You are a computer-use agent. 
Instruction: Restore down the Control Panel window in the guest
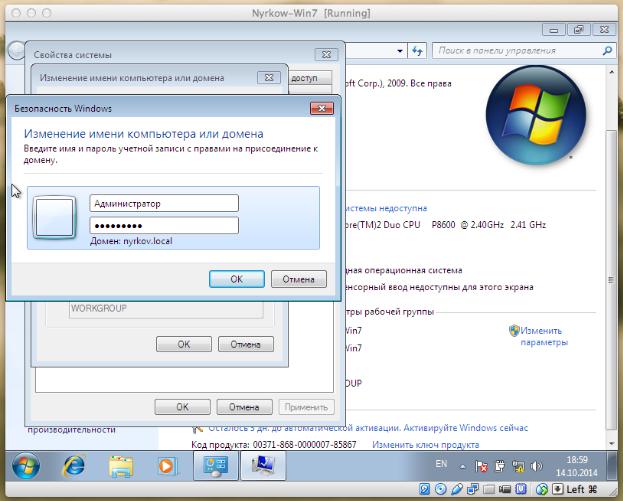[x=578, y=30]
